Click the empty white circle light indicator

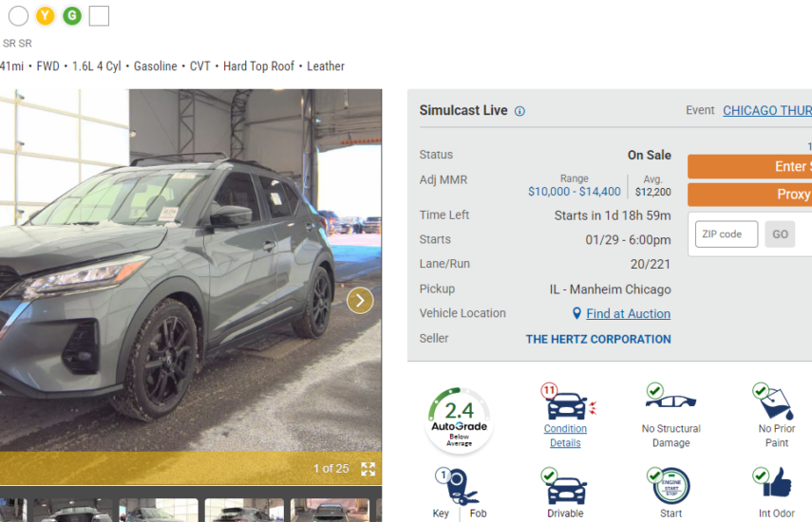tap(18, 16)
